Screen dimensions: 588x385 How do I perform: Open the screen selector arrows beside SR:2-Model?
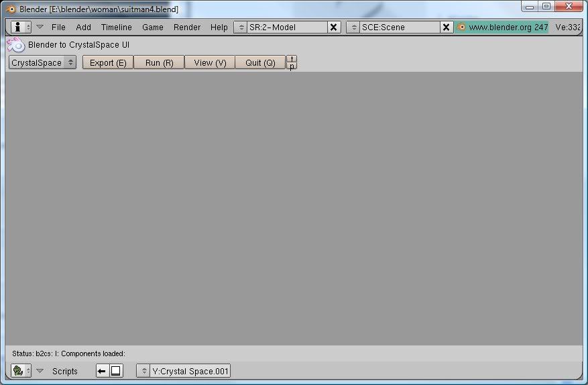[x=241, y=27]
